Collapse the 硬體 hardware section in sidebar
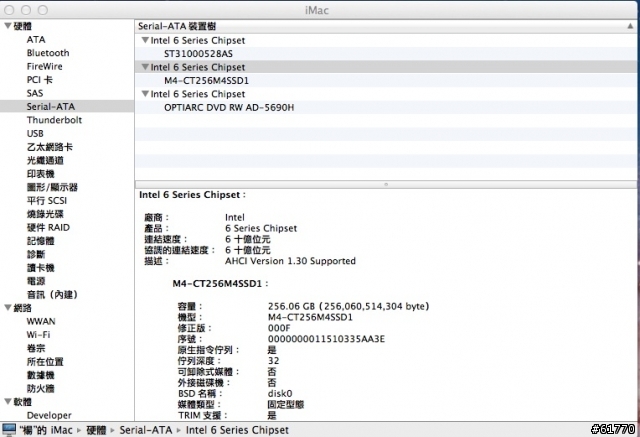Screen dimensions: 640x437 pos(8,26)
